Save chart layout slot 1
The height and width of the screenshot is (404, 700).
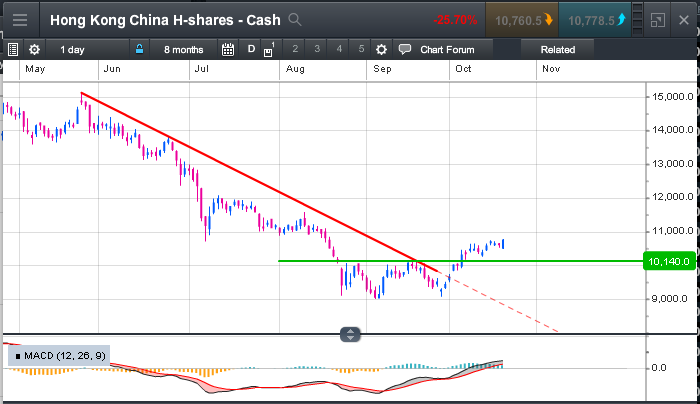click(x=269, y=50)
